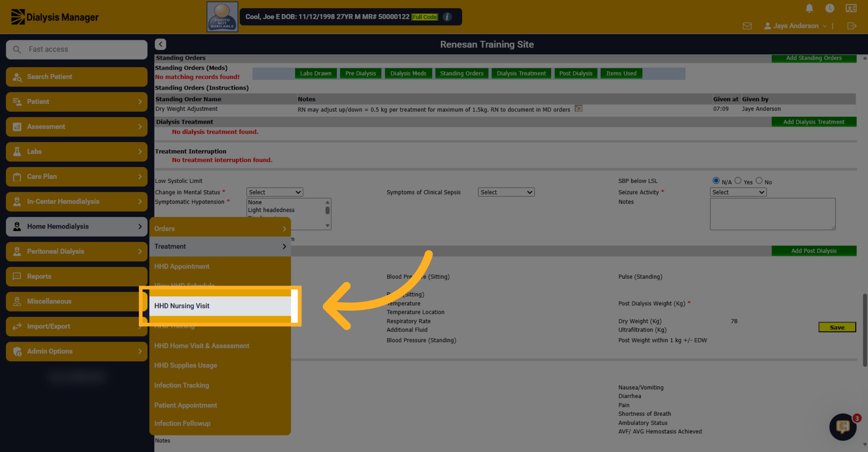Expand the Assessment sidebar menu
868x452 pixels.
coord(77,127)
